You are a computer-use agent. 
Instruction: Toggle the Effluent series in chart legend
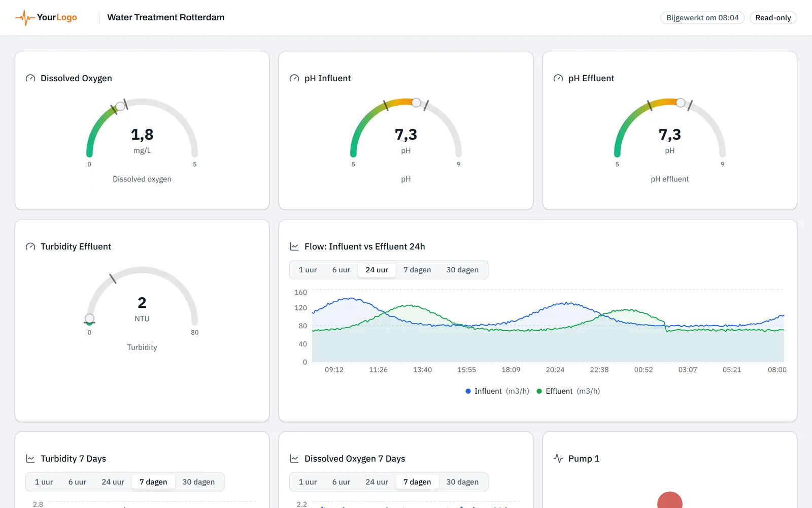point(568,391)
